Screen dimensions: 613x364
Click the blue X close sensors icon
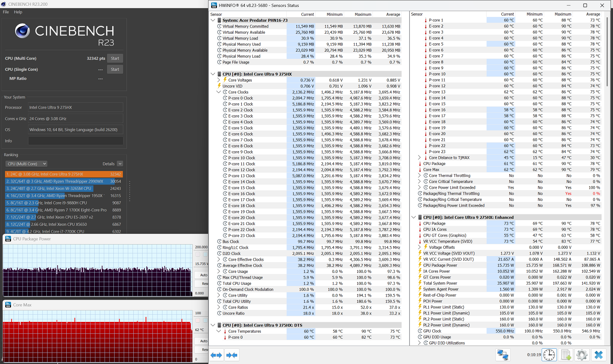pyautogui.click(x=598, y=355)
